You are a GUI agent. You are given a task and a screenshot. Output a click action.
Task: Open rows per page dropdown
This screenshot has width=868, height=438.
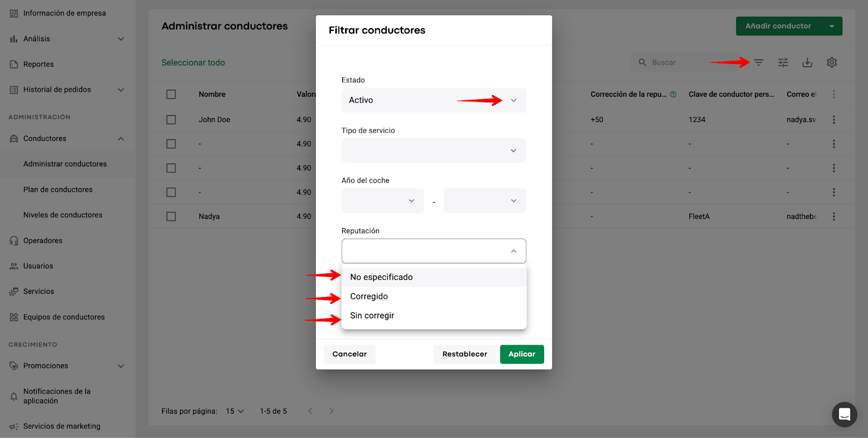pos(235,411)
